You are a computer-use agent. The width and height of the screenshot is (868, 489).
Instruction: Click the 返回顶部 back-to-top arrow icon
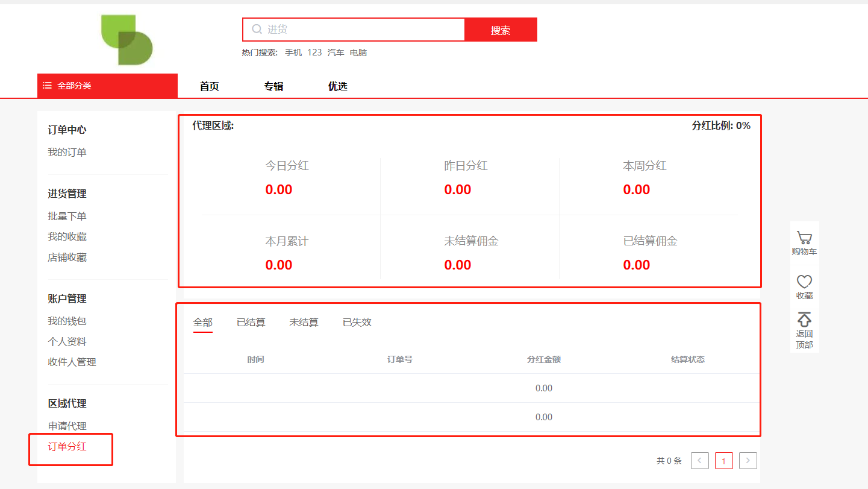click(x=804, y=320)
